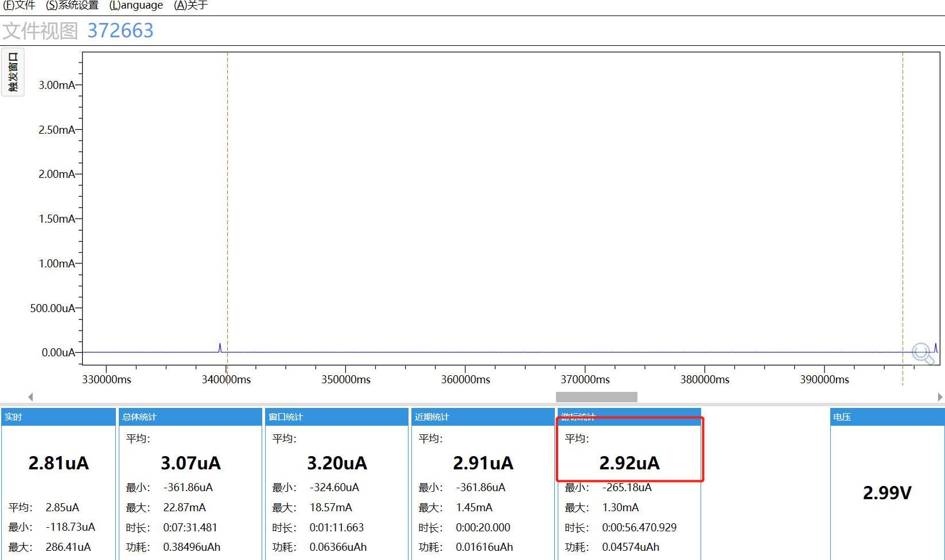Click the current spike near 340000ms

[x=220, y=348]
